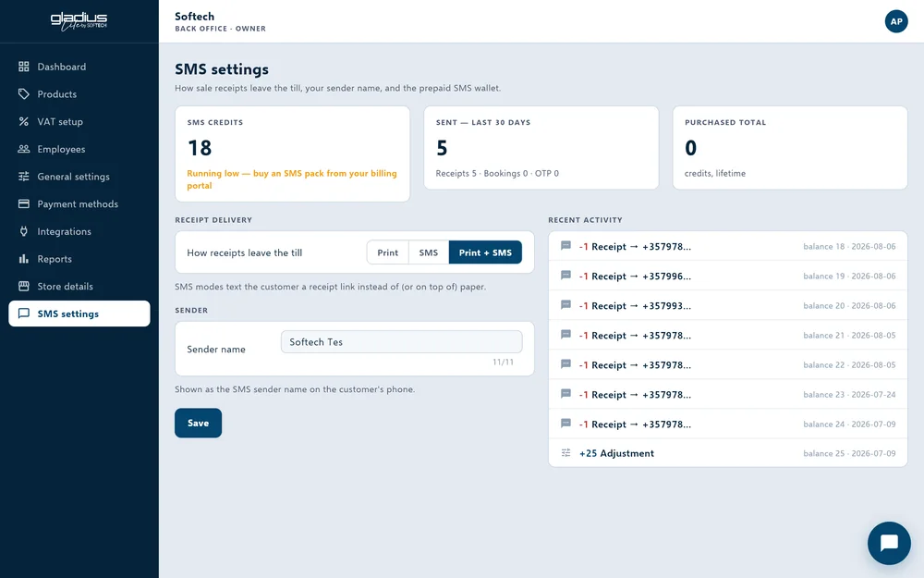This screenshot has width=924, height=578.
Task: Open the +25 Adjustment activity entry
Action: tap(728, 453)
